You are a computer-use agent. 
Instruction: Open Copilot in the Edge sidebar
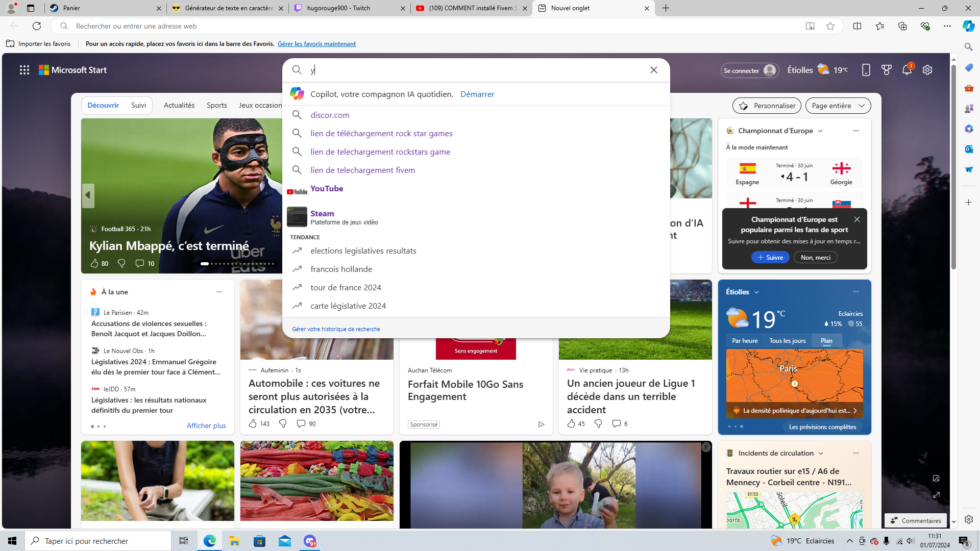tap(968, 26)
